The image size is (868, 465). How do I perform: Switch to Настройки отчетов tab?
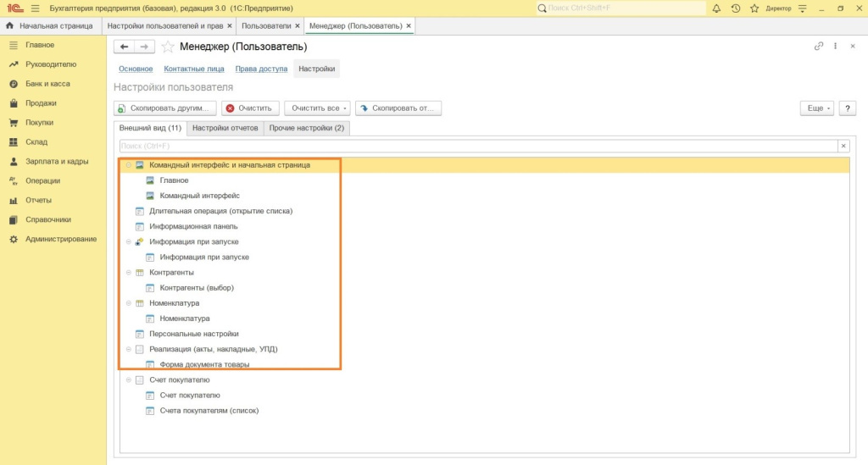[x=225, y=128]
